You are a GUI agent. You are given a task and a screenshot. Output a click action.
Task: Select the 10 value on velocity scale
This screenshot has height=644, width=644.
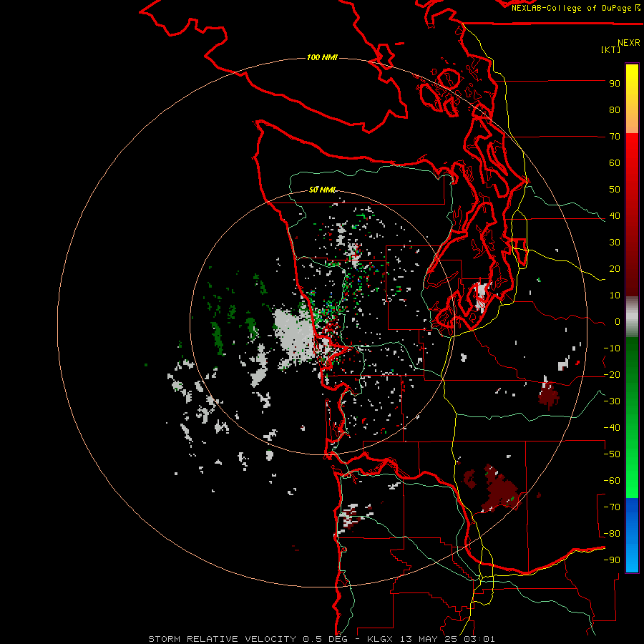point(615,296)
